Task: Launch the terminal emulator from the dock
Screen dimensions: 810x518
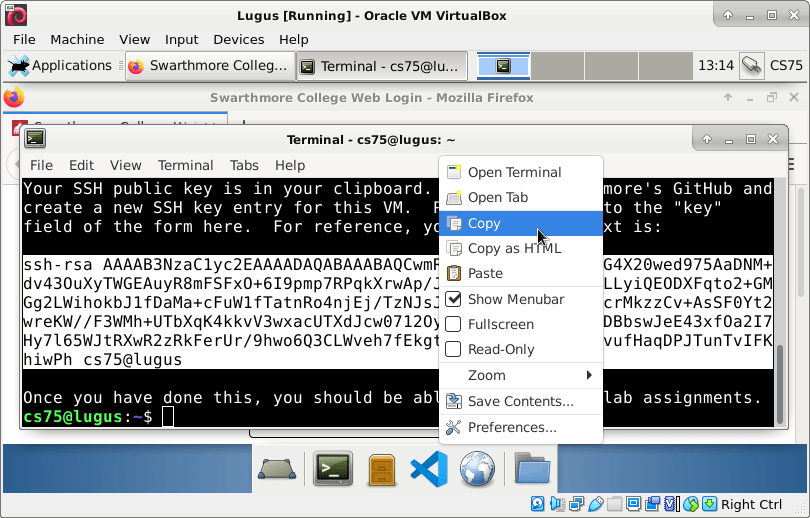Action: pyautogui.click(x=333, y=468)
